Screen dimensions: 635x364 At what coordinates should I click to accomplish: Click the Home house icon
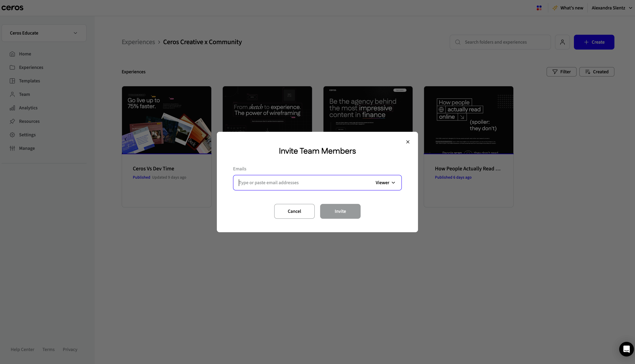(x=12, y=54)
